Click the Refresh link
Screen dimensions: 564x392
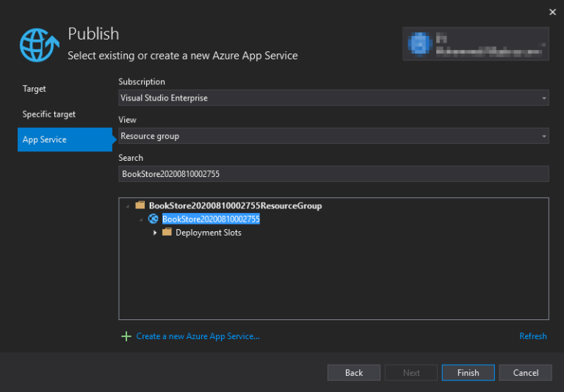(532, 336)
